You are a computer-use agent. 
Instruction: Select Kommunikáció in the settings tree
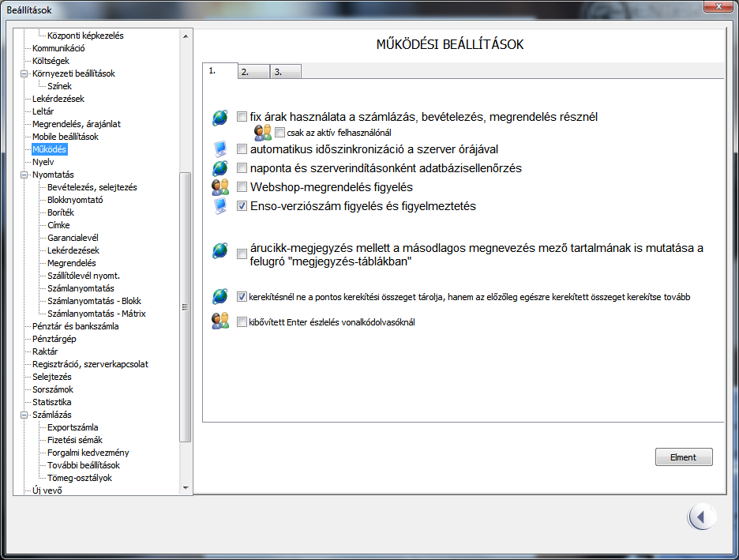click(58, 48)
